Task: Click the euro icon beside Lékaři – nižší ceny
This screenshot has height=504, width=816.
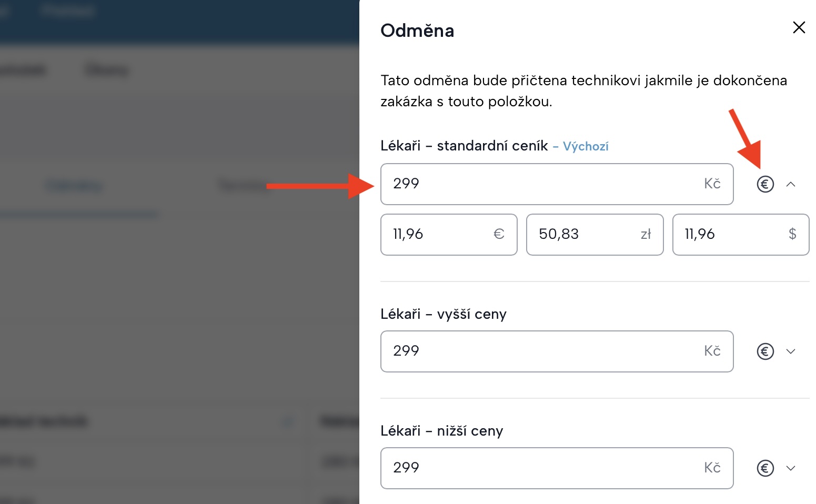Action: point(765,468)
